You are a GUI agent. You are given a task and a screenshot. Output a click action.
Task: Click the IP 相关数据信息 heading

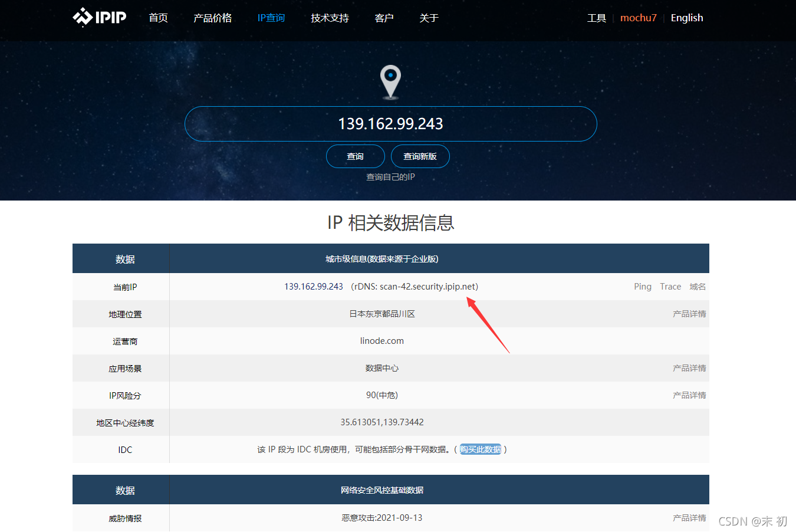[390, 223]
